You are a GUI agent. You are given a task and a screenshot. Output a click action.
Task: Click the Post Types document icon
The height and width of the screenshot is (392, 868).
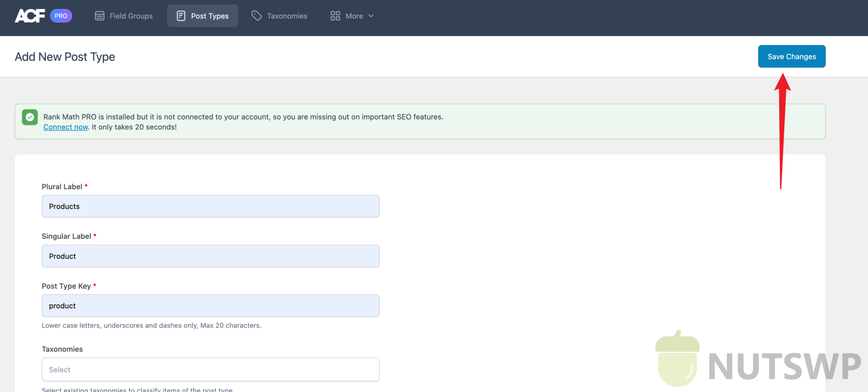181,16
